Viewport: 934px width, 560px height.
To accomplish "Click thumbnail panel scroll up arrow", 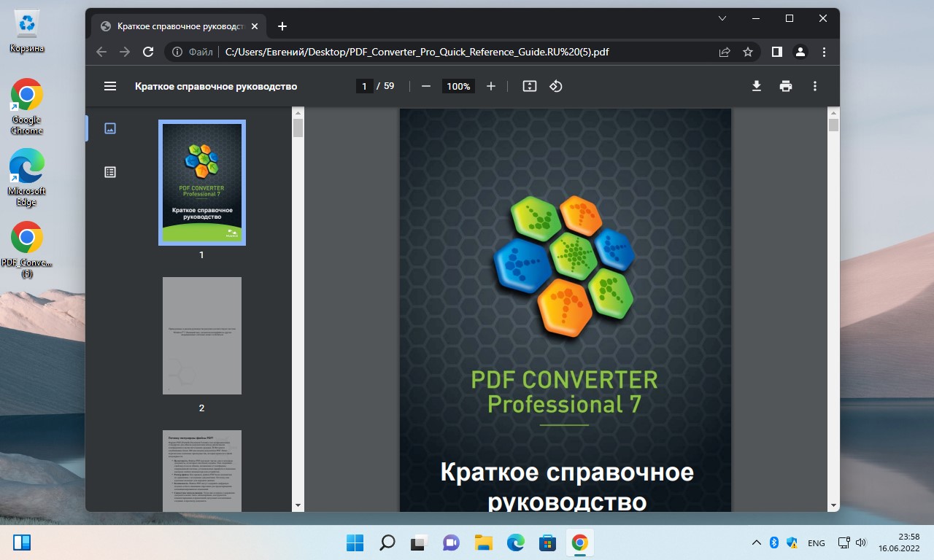I will [298, 112].
